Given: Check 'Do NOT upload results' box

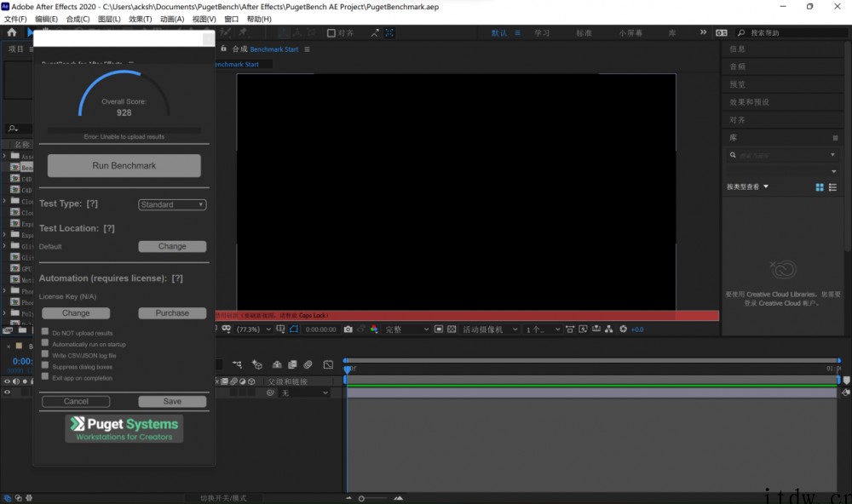Looking at the screenshot, I should (x=45, y=331).
